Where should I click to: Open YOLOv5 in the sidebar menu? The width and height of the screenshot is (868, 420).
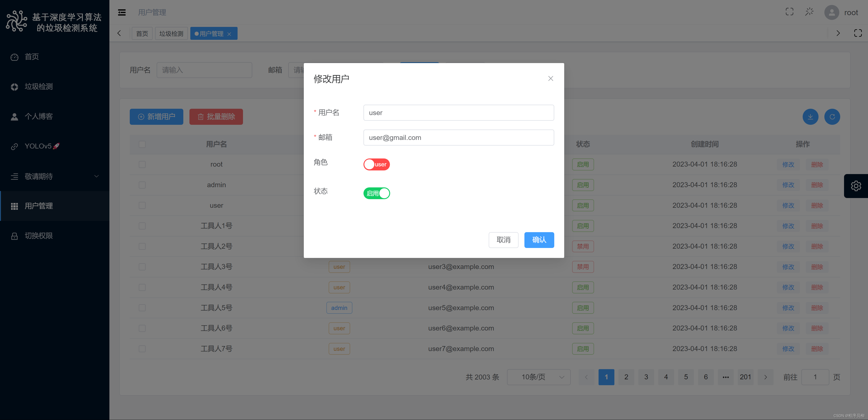coord(54,146)
